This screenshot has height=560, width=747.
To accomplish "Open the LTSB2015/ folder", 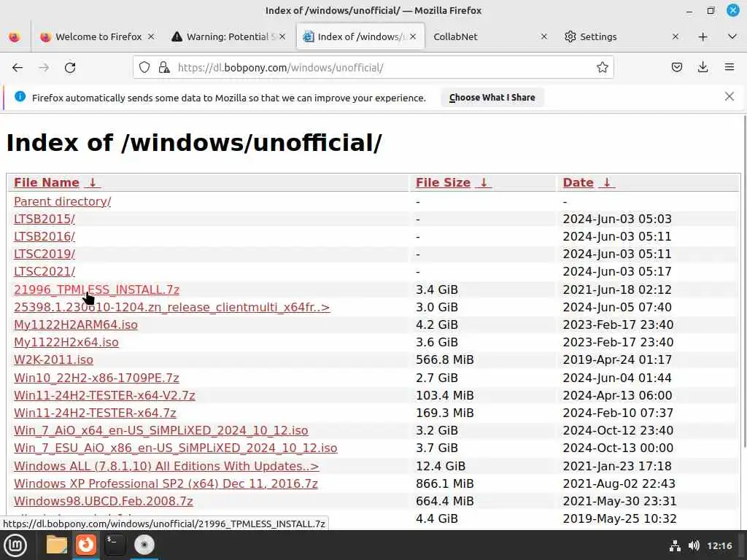I will point(44,219).
